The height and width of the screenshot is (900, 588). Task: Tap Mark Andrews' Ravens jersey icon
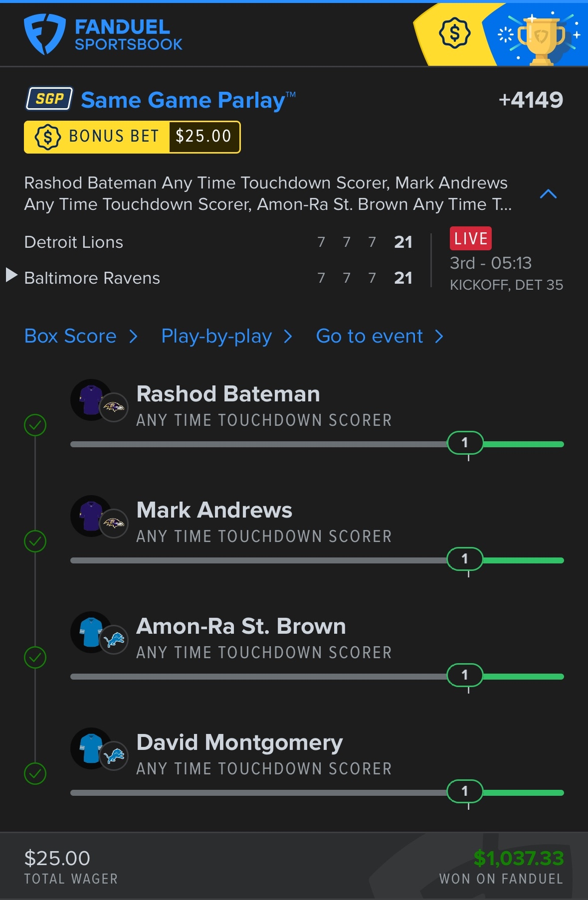pos(92,516)
